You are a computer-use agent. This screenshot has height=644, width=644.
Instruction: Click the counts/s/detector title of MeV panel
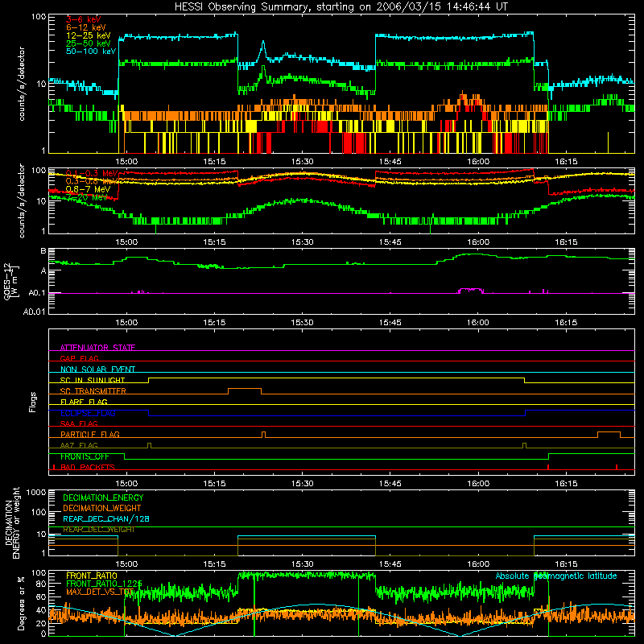[22, 200]
